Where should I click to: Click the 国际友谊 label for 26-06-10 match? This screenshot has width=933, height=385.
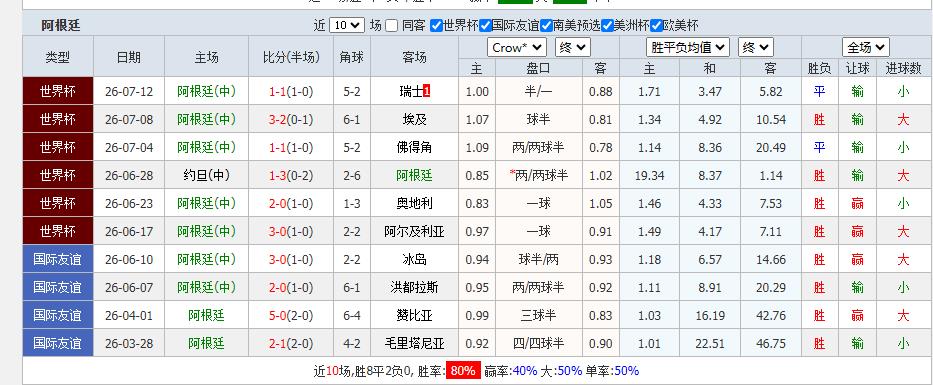tap(58, 259)
